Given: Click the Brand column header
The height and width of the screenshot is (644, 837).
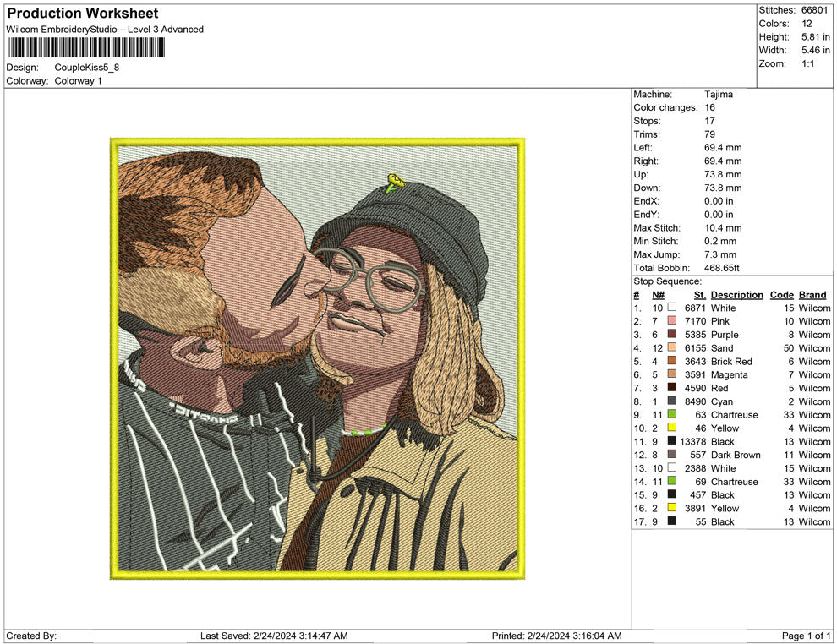Looking at the screenshot, I should pyautogui.click(x=812, y=295).
